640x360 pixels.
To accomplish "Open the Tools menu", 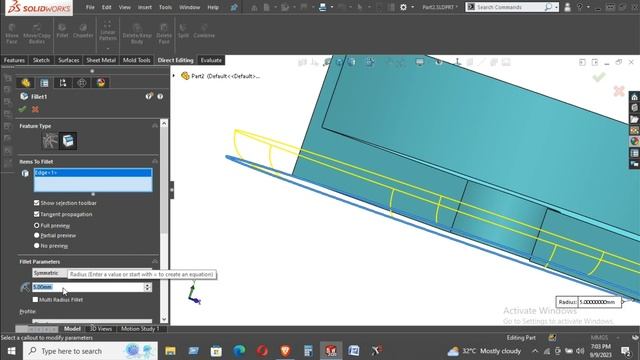I will 165,7.
